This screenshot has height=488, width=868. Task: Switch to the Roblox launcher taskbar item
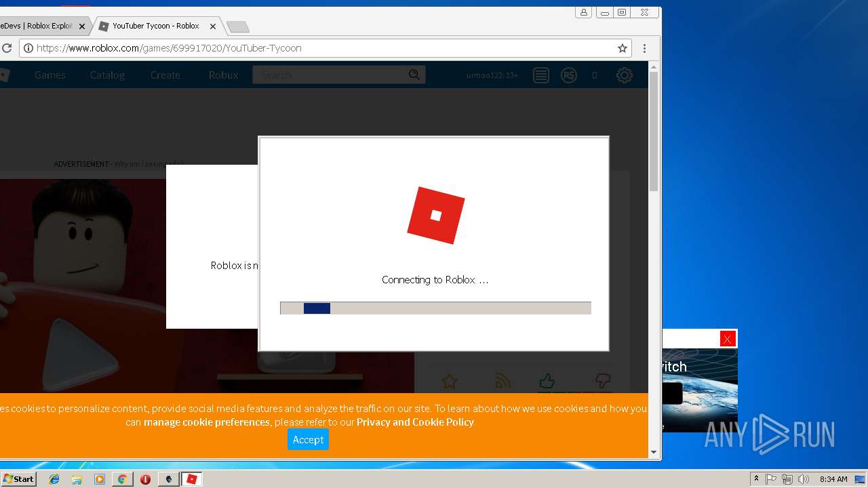[x=191, y=479]
